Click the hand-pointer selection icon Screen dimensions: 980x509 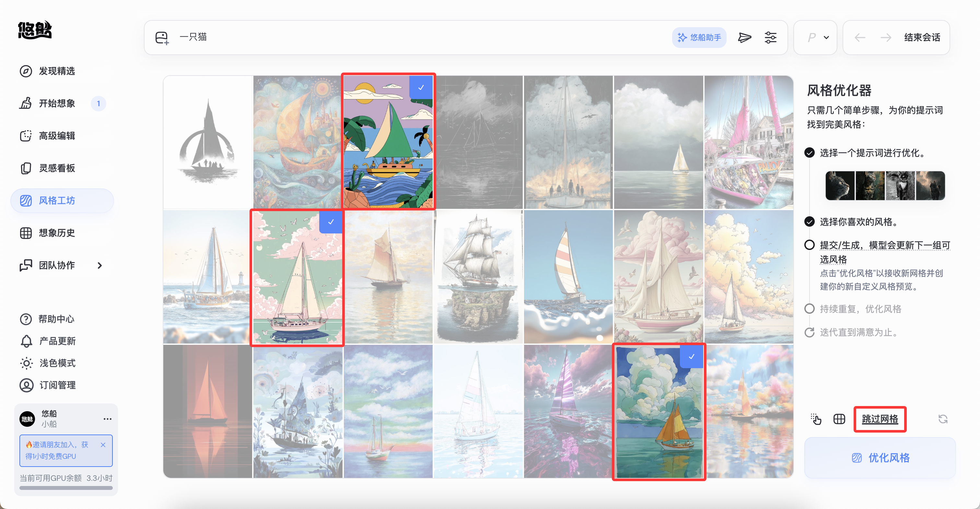click(x=816, y=419)
